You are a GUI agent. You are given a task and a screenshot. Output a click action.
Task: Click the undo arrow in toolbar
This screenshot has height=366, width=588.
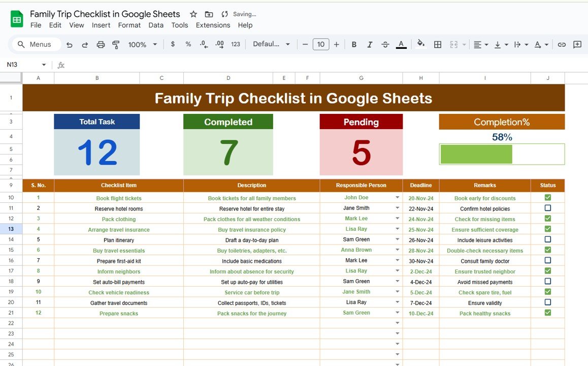pyautogui.click(x=70, y=44)
